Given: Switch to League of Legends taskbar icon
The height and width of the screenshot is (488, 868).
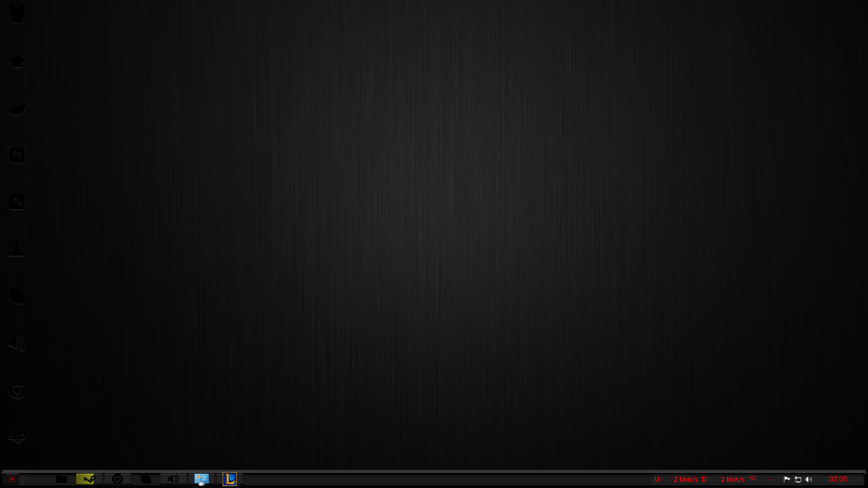Looking at the screenshot, I should point(230,479).
